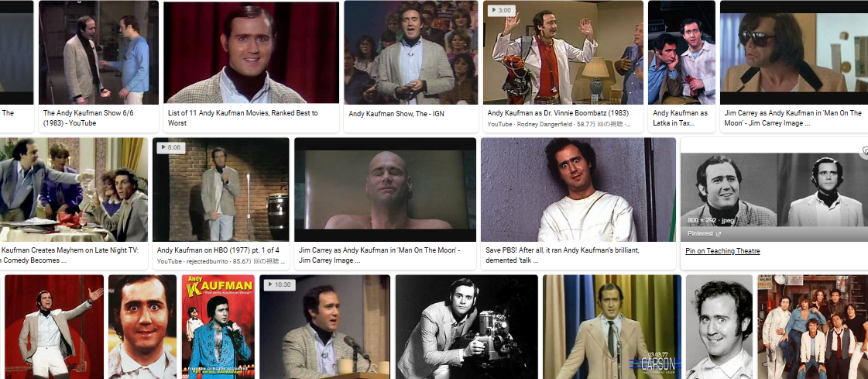Select the red-curtain close-up portrait thumbnail
The image size is (868, 379).
pos(251,52)
